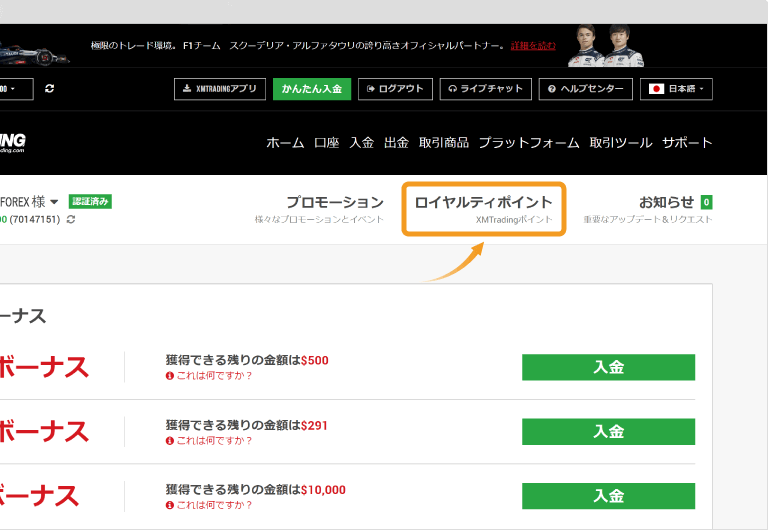The height and width of the screenshot is (530, 768).
Task: Click the F1 drivers photo in banner
Action: pyautogui.click(x=606, y=46)
